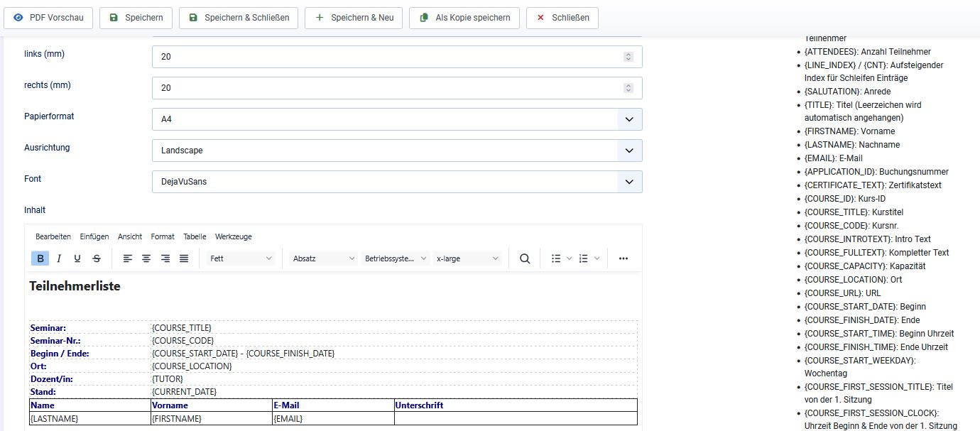Click the PDF Vorschau button
The image size is (980, 431).
click(48, 18)
